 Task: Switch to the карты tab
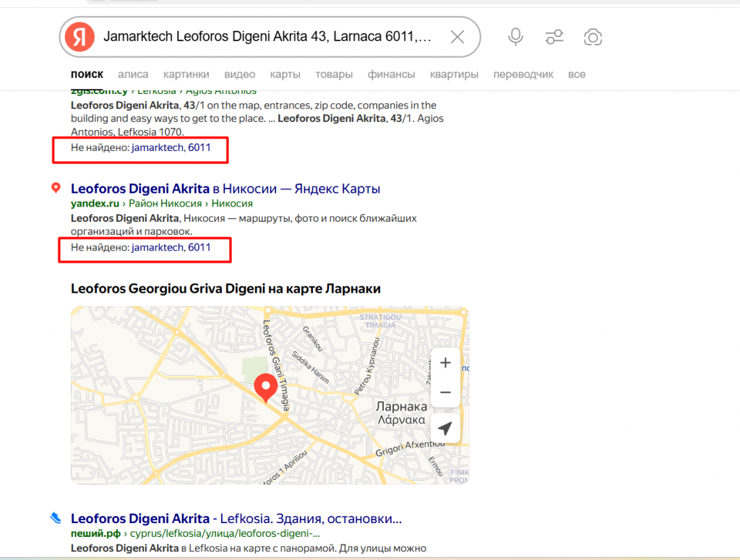[x=285, y=74]
